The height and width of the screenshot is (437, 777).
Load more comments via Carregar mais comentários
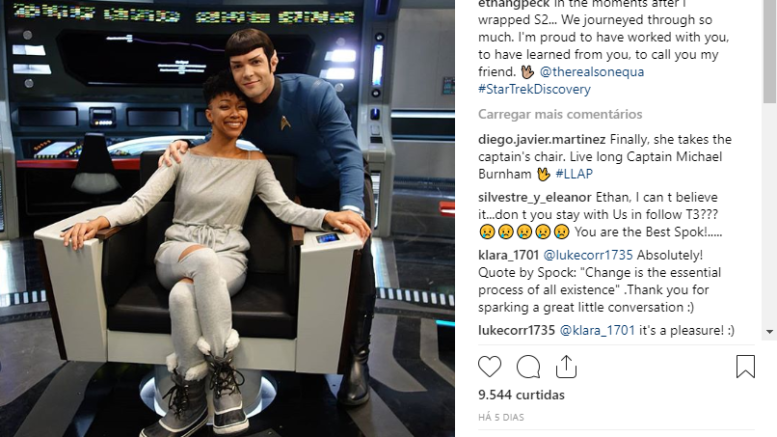tap(560, 114)
